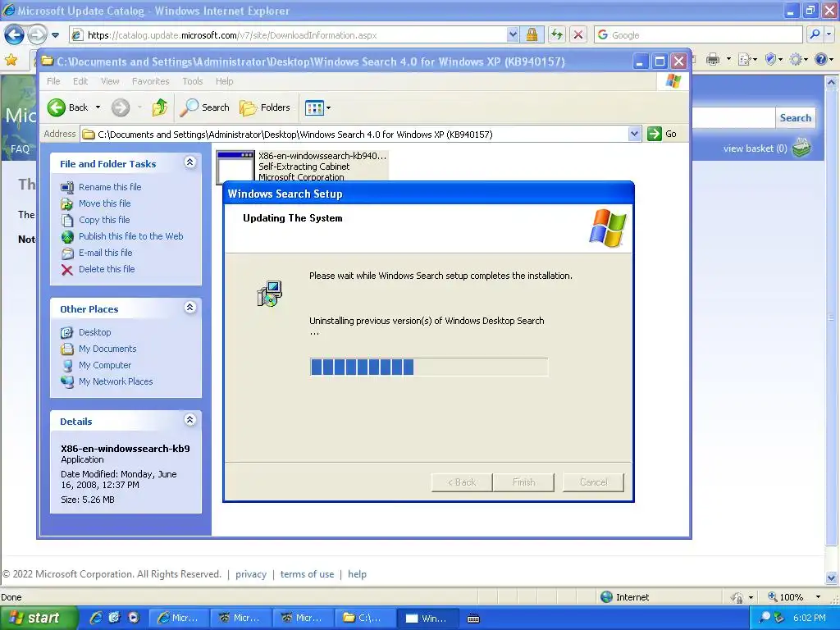The height and width of the screenshot is (630, 840).
Task: Open the Views icon menu in Explorer
Action: 317,107
